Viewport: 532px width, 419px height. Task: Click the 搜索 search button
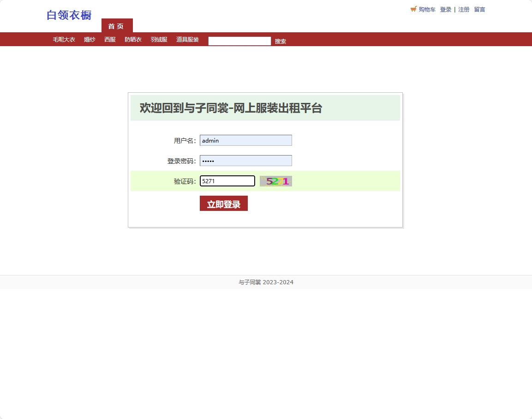pyautogui.click(x=281, y=41)
